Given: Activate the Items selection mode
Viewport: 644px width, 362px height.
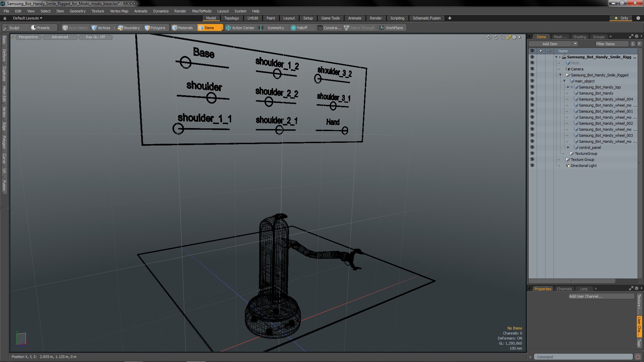Looking at the screenshot, I should coord(210,28).
